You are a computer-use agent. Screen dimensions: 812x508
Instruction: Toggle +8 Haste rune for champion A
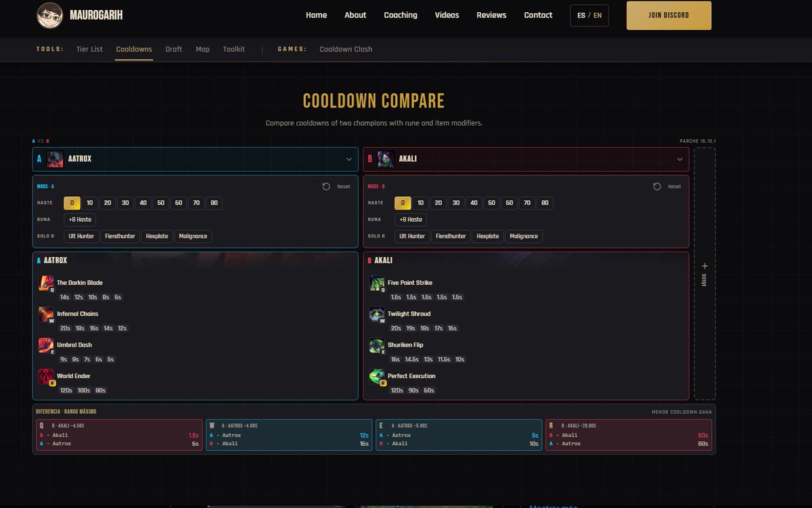[79, 220]
